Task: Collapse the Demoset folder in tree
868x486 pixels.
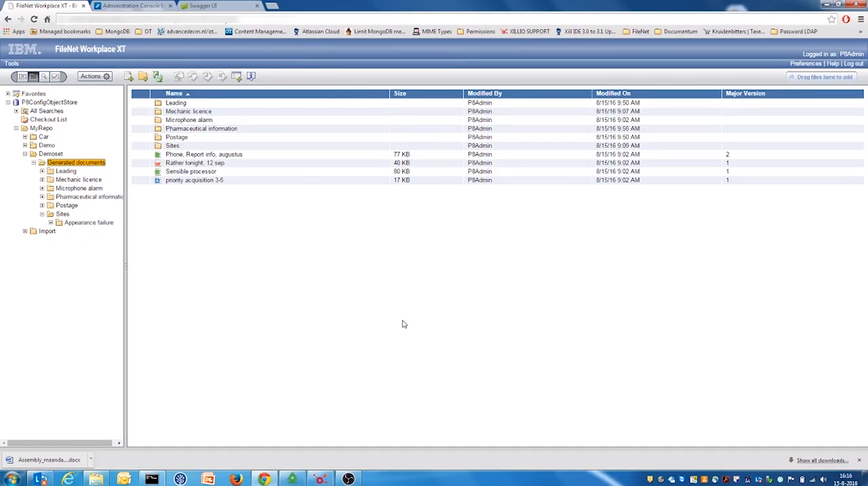Action: click(x=24, y=154)
